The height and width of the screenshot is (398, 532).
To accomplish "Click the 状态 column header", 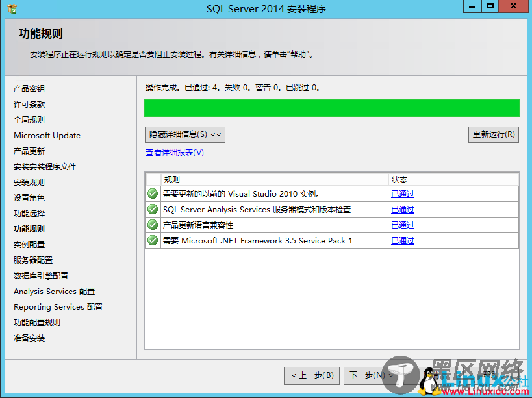I will pos(453,179).
